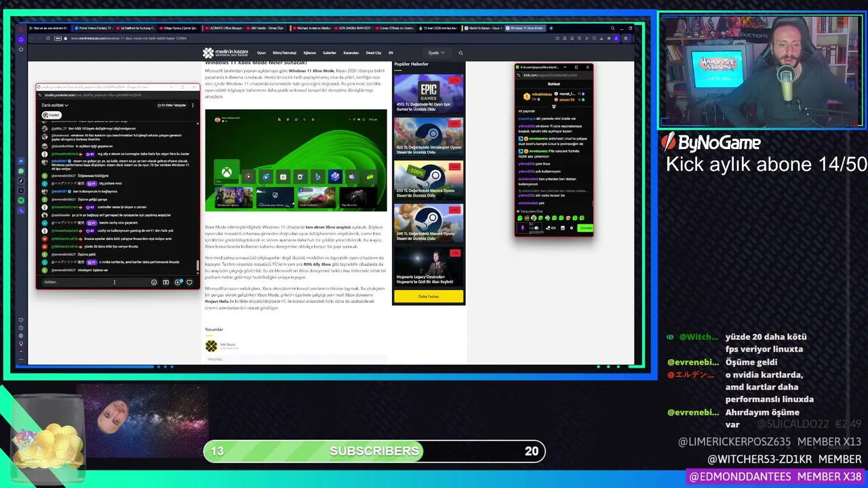Click the Xbox Mode article screenshot image
The height and width of the screenshot is (488, 868).
click(x=296, y=160)
